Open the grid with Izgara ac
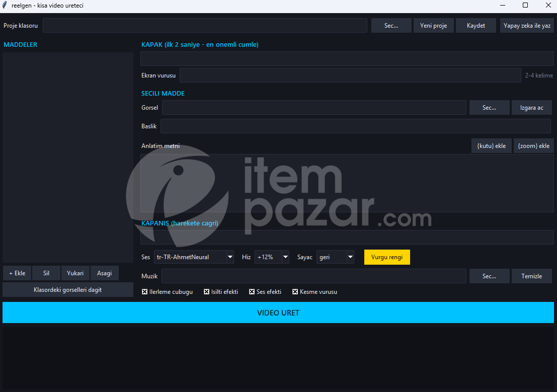 [531, 107]
